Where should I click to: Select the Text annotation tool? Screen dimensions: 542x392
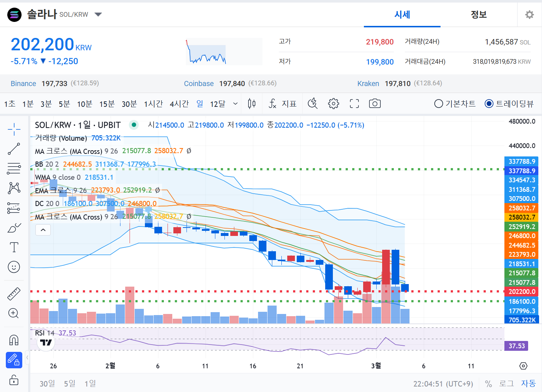tap(14, 247)
